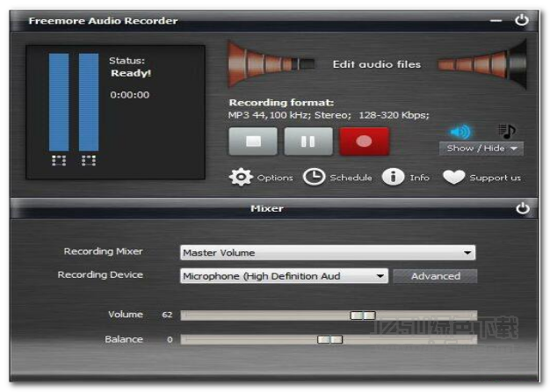
Task: Pause recording with the pause button
Action: click(x=308, y=142)
